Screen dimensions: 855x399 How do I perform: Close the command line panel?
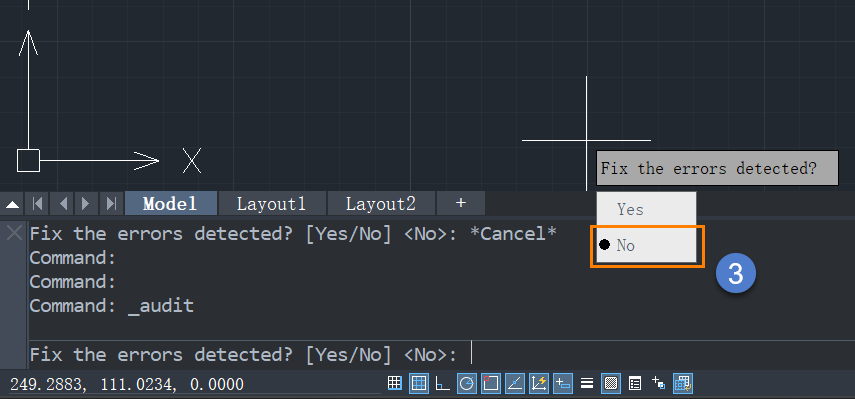click(14, 233)
